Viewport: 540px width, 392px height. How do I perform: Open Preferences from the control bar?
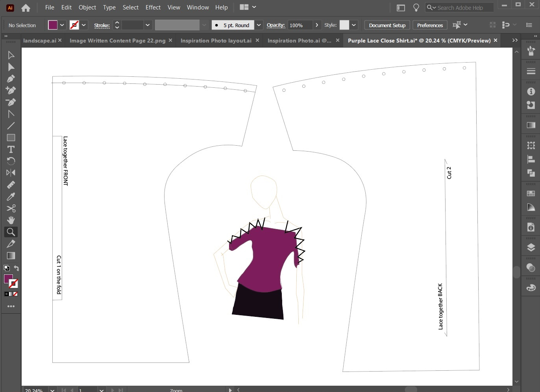(430, 25)
